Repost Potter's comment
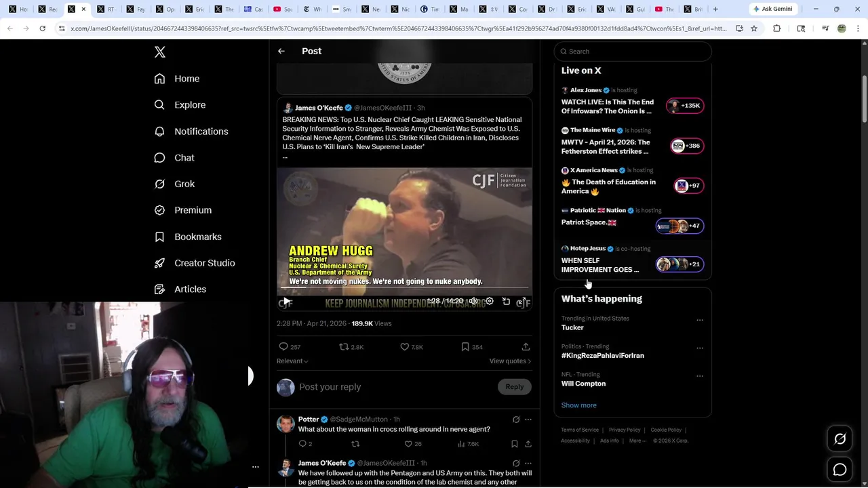 (355, 444)
